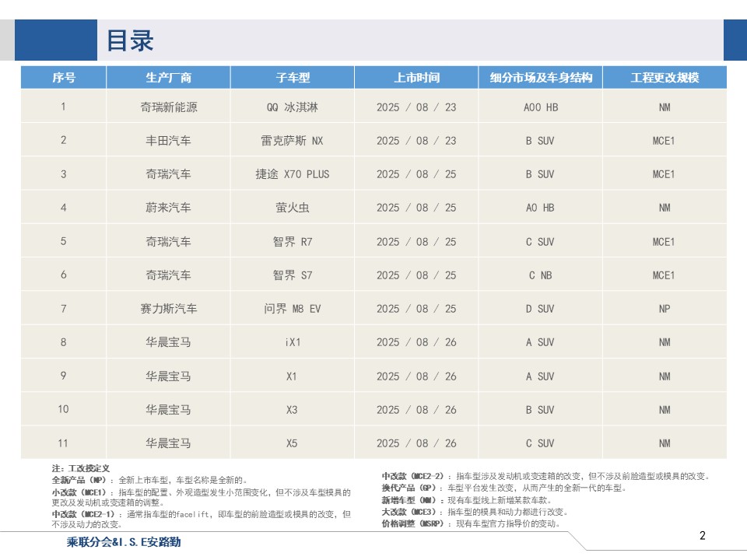Click the "上市时间" column header
This screenshot has height=560, width=747.
coord(416,78)
